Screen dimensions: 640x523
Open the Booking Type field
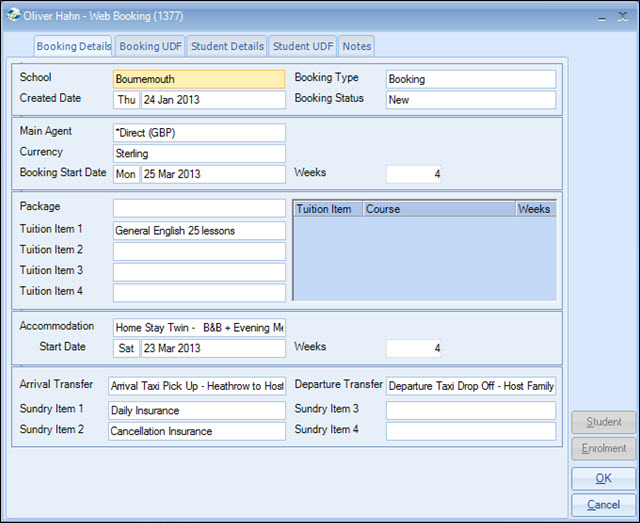tap(470, 79)
